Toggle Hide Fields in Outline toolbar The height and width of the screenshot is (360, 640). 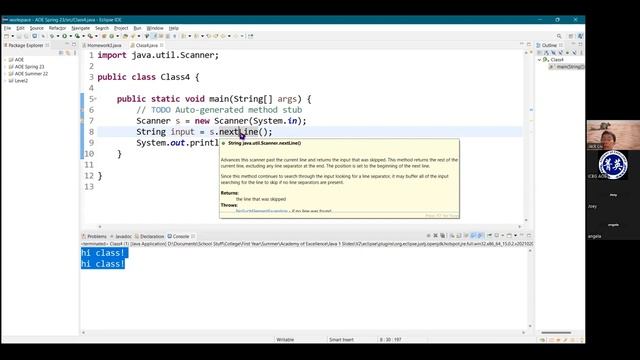coord(553,53)
